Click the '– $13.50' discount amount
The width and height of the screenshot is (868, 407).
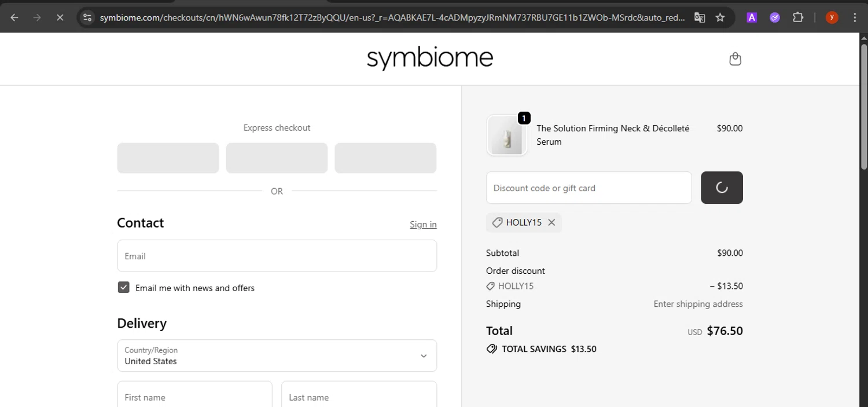[726, 286]
